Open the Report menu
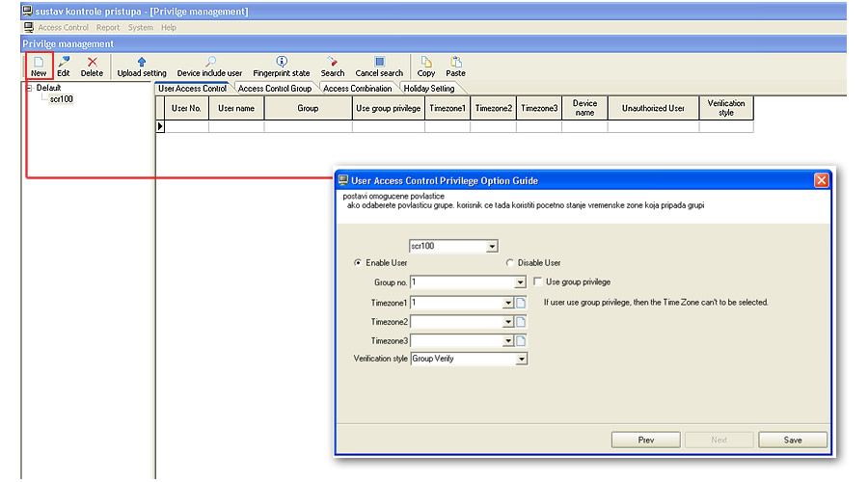 pyautogui.click(x=108, y=28)
